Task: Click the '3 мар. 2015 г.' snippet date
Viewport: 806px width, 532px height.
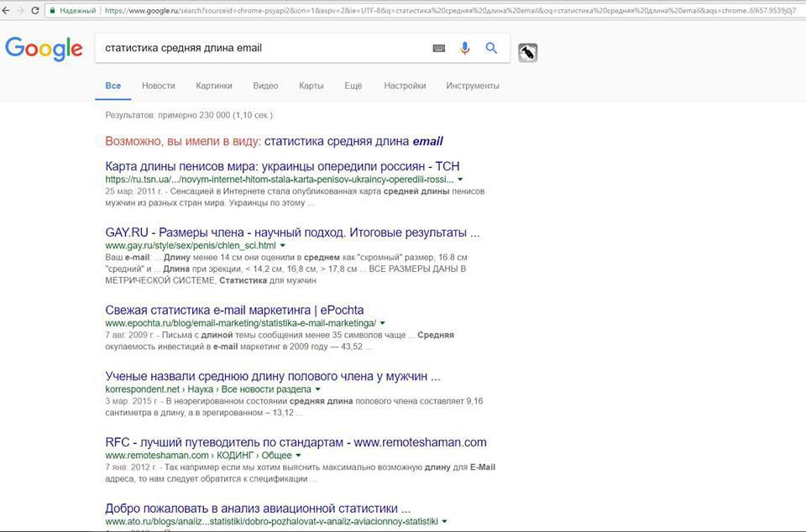Action: 132,401
